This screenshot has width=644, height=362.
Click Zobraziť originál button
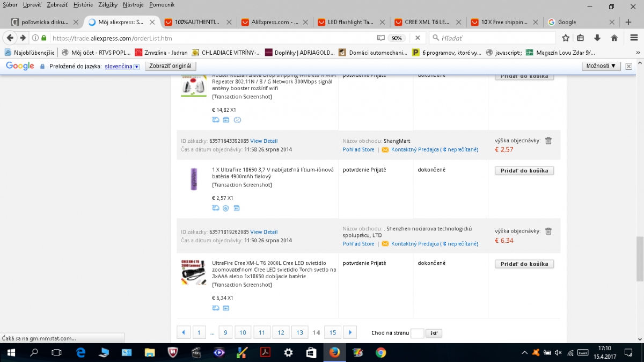click(x=171, y=66)
